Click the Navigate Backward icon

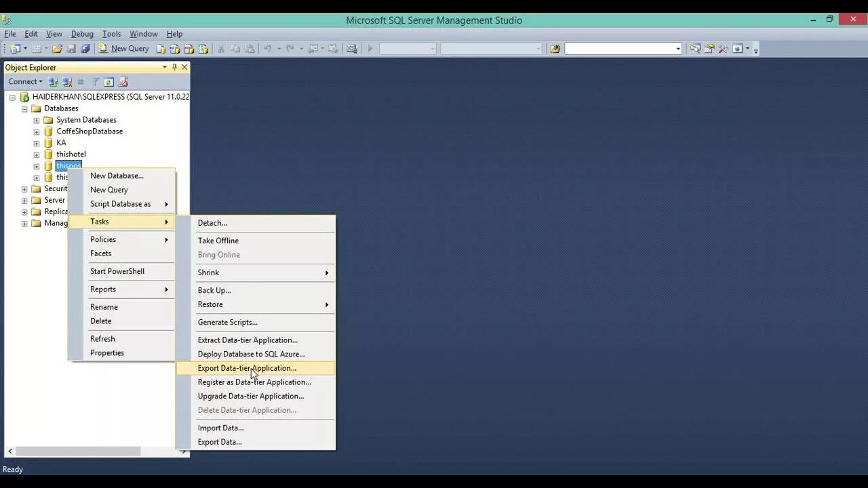point(313,49)
